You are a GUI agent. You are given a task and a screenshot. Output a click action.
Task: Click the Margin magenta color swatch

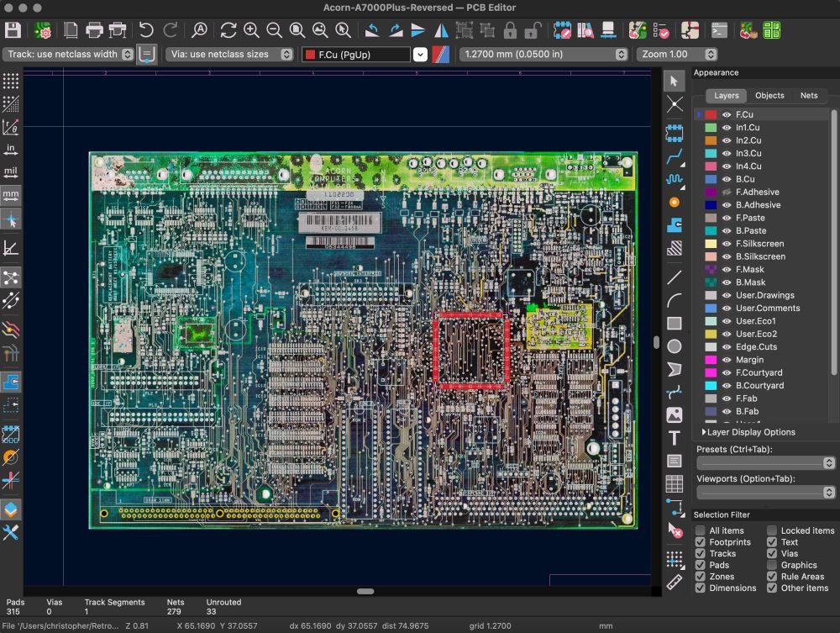click(x=711, y=360)
